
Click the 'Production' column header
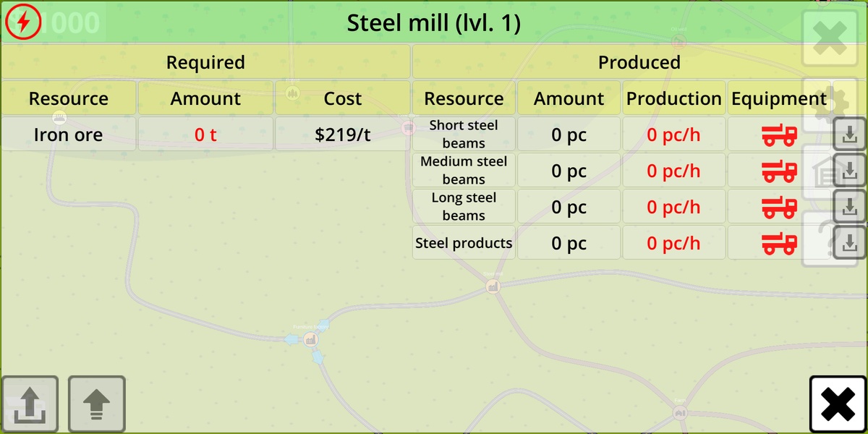click(x=674, y=98)
